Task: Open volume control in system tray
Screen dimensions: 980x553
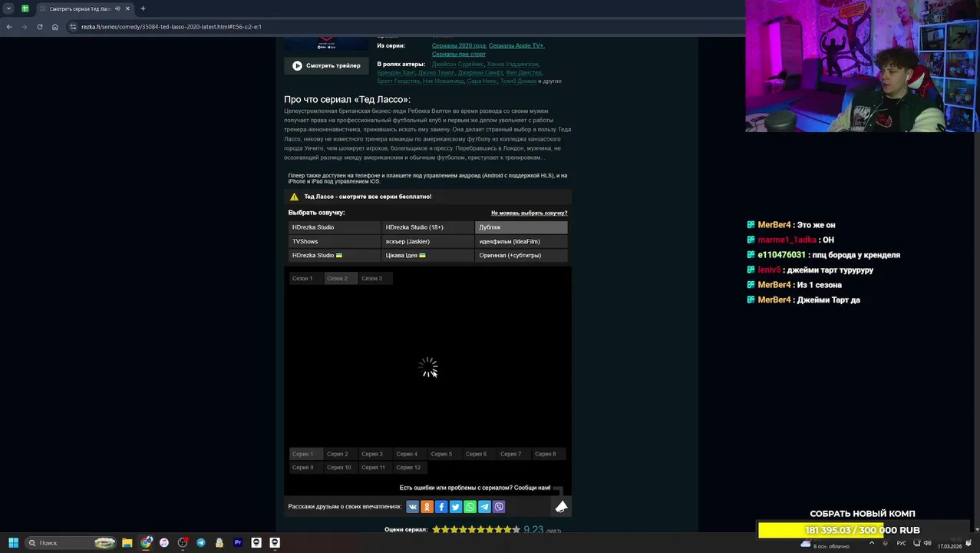Action: pyautogui.click(x=928, y=543)
